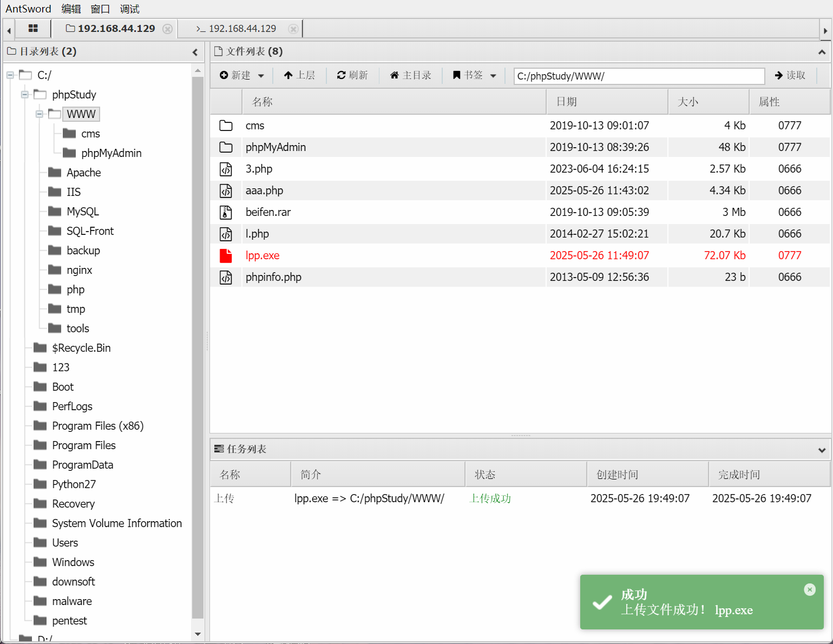833x644 pixels.
Task: Collapse the 目录列表 directory panel
Action: 195,52
